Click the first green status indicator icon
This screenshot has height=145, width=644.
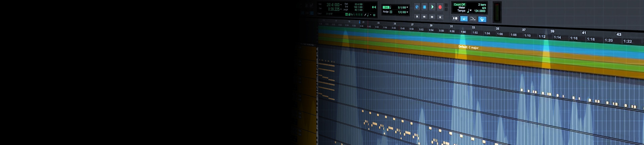click(x=346, y=14)
